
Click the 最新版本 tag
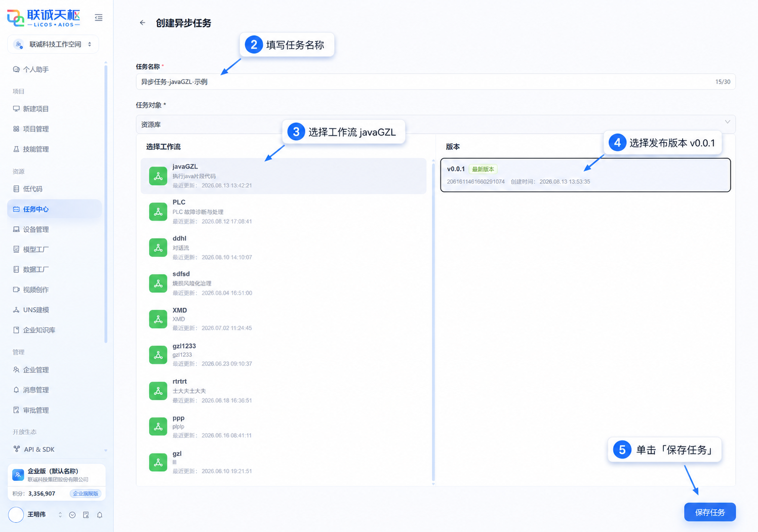(x=483, y=169)
